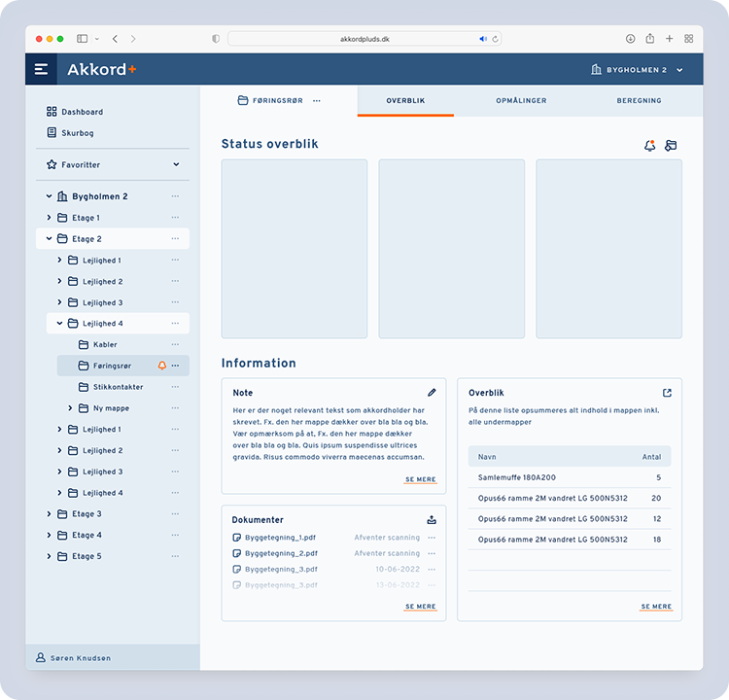The width and height of the screenshot is (729, 700).
Task: Open Dashboard in the sidebar
Action: tap(82, 112)
